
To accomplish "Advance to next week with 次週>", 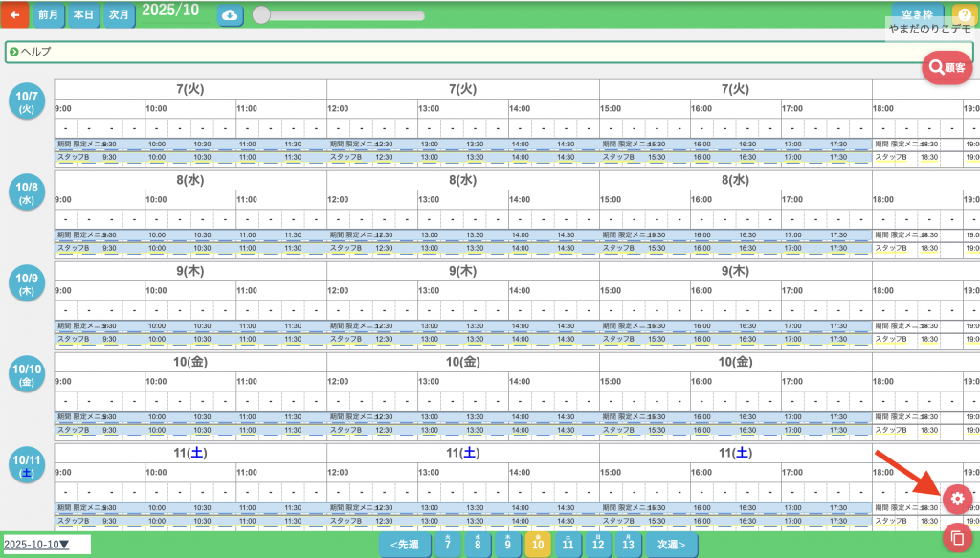I will 671,545.
